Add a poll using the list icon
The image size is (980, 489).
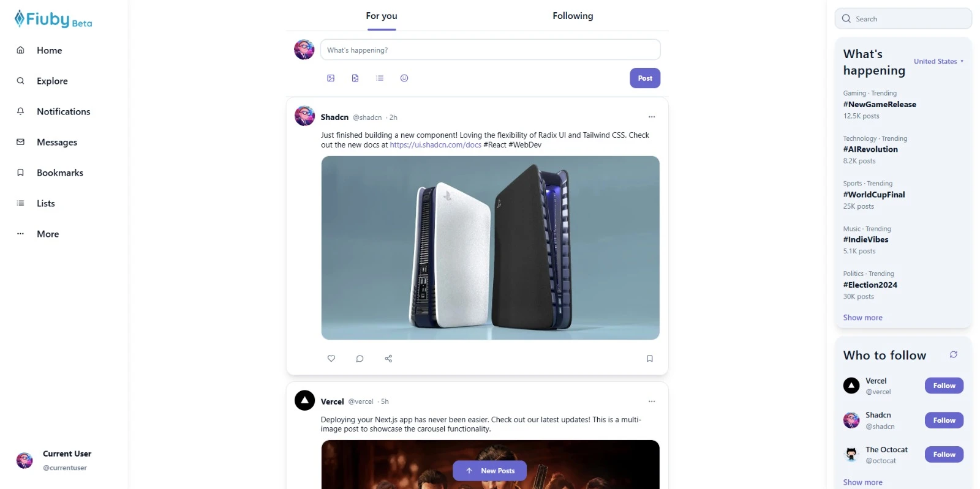[x=380, y=78]
